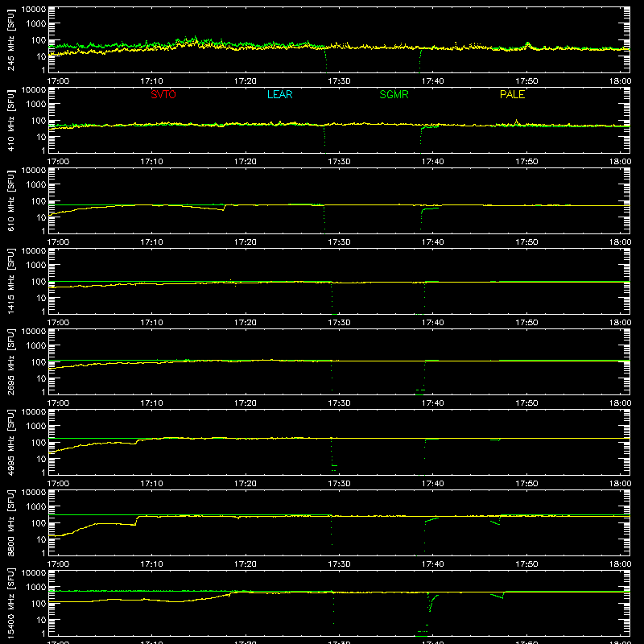Screen dimensions: 644x644
Task: Click the cyan LEAR station label
Action: [279, 94]
